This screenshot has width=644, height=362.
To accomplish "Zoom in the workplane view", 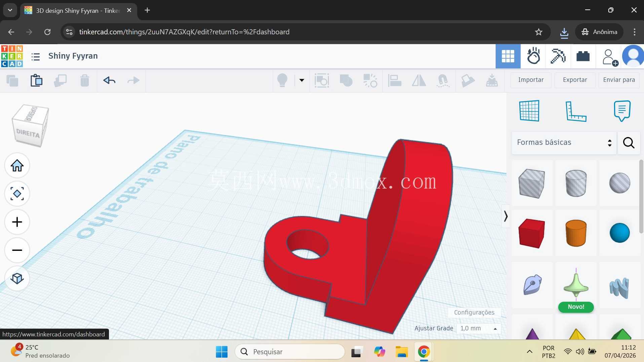I will click(17, 222).
